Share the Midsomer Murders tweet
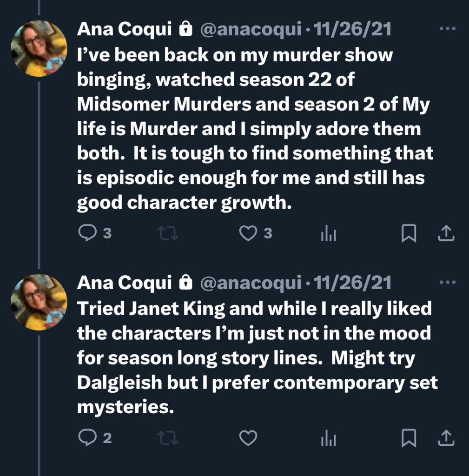 coord(445,234)
